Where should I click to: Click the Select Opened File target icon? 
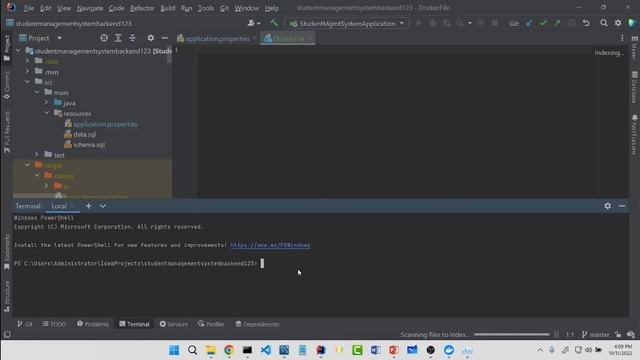click(x=104, y=38)
